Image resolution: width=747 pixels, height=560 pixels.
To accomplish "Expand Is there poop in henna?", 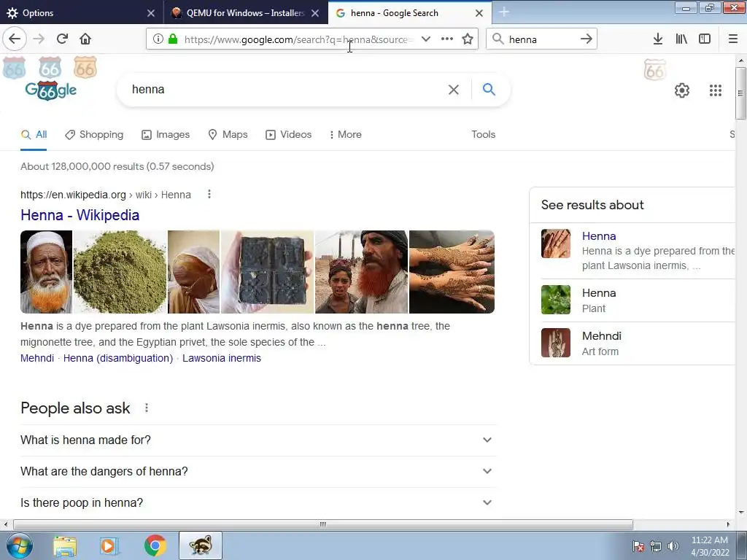I will [x=258, y=503].
